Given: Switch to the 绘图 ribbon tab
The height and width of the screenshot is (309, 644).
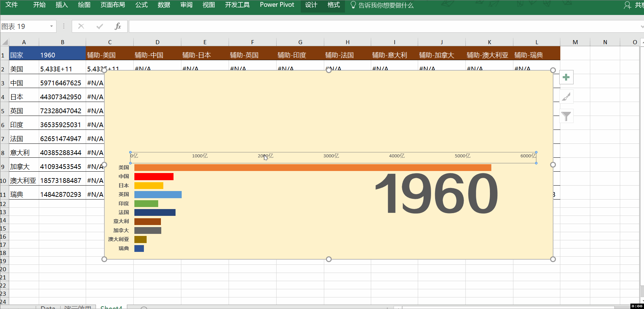Looking at the screenshot, I should (84, 5).
